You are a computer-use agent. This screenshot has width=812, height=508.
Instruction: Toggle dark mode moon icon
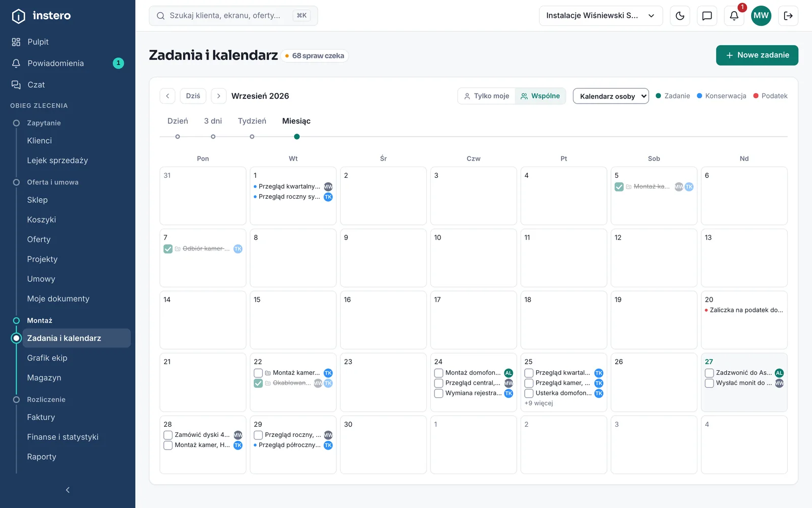[x=680, y=16]
